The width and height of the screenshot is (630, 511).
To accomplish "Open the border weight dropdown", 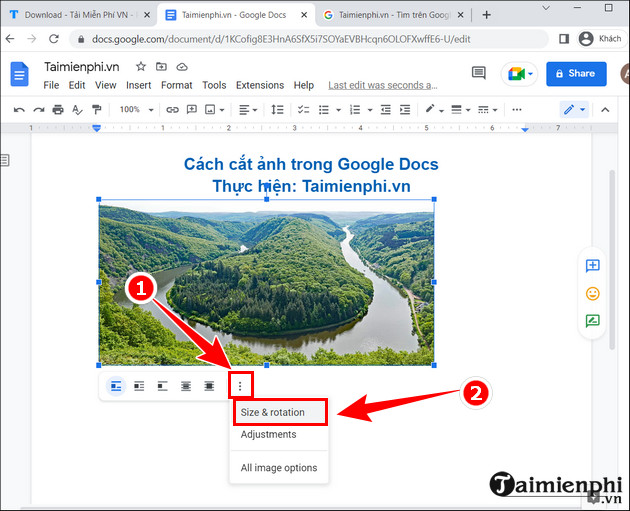I will tap(461, 110).
